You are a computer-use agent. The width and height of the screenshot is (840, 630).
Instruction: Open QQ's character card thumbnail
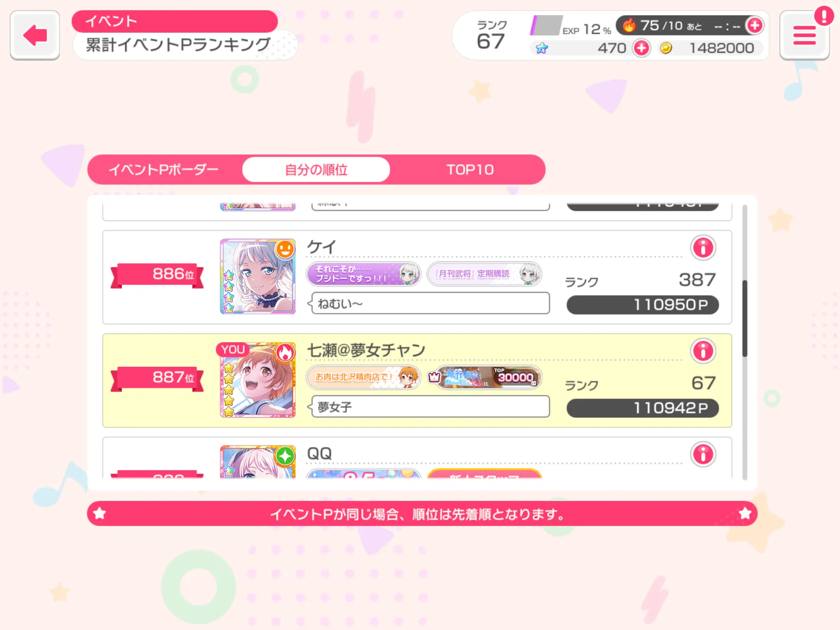click(x=258, y=462)
